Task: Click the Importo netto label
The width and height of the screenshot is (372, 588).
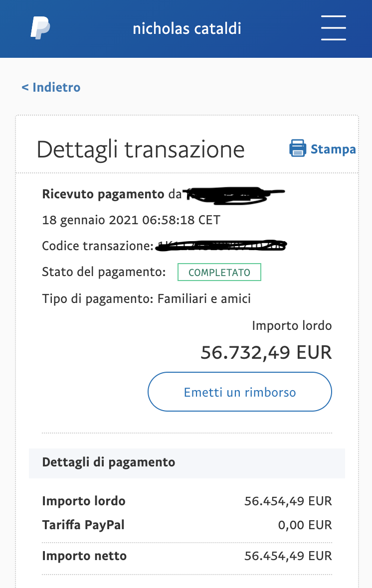Action: point(84,556)
